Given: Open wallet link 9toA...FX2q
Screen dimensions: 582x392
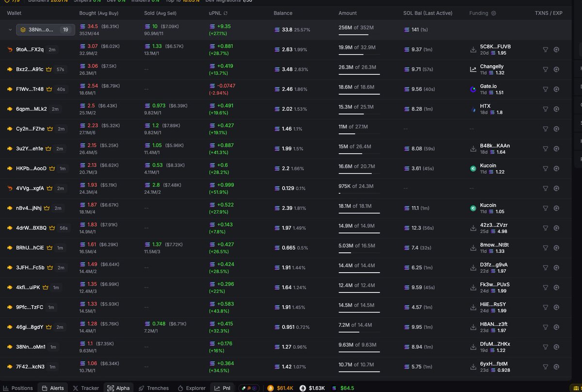Looking at the screenshot, I should click(30, 49).
